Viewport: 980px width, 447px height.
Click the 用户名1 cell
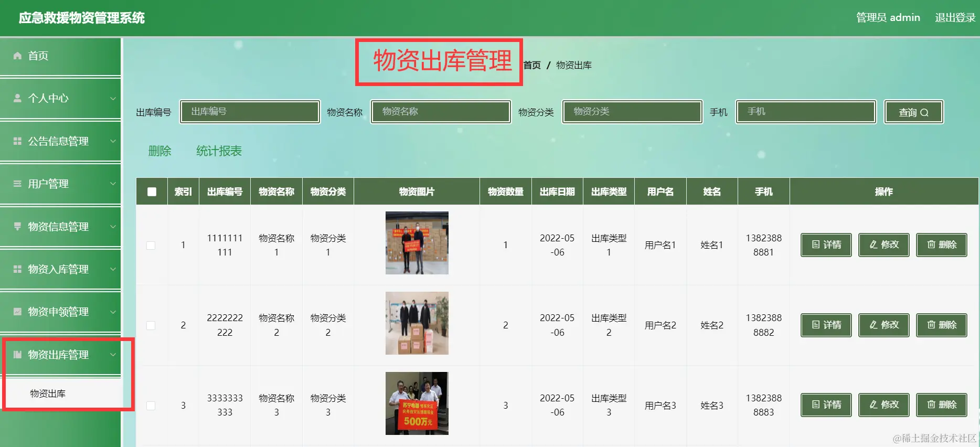tap(661, 245)
